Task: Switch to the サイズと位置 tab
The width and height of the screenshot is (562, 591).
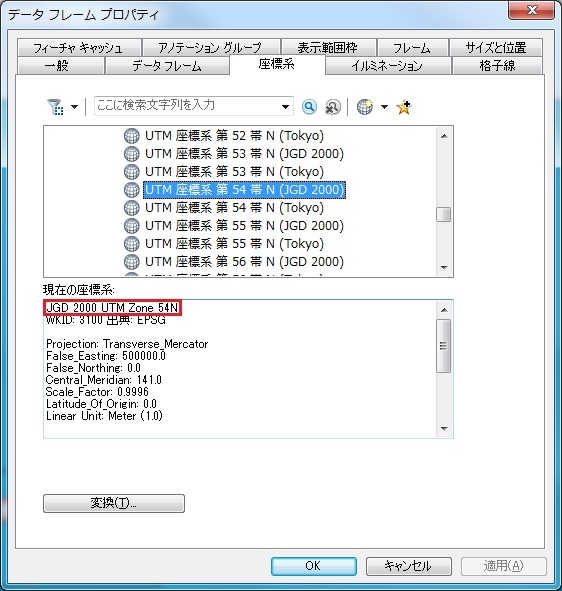Action: click(x=496, y=47)
